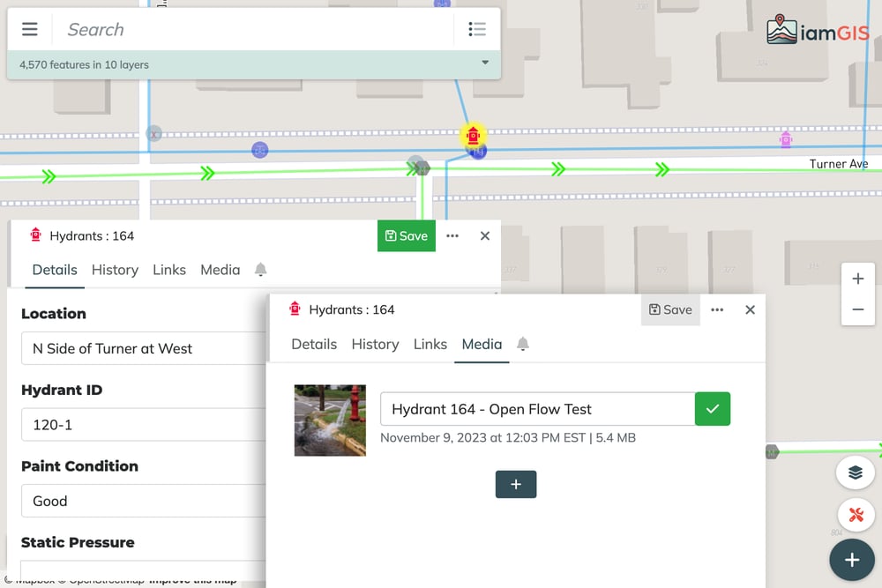
Task: Click notification bell in Details panel tabs
Action: [260, 270]
